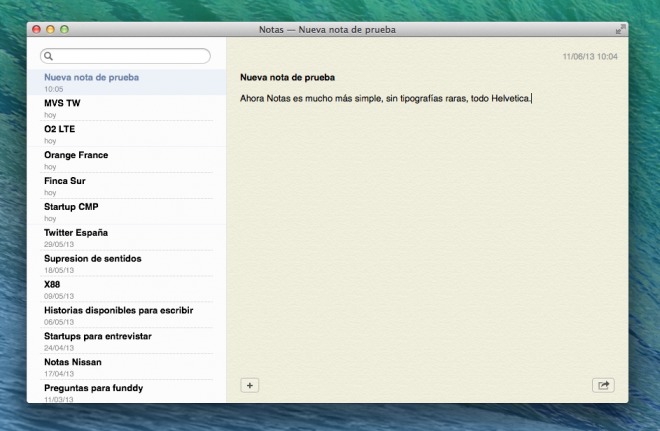Minimize the Notas window with yellow button
The height and width of the screenshot is (431, 660).
pos(50,29)
